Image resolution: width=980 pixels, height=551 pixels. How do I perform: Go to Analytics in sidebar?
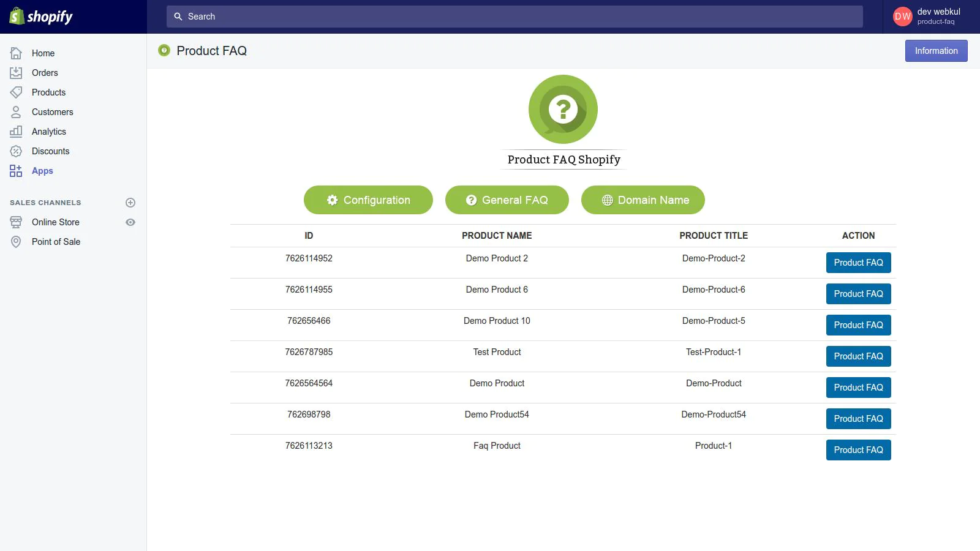[48, 132]
